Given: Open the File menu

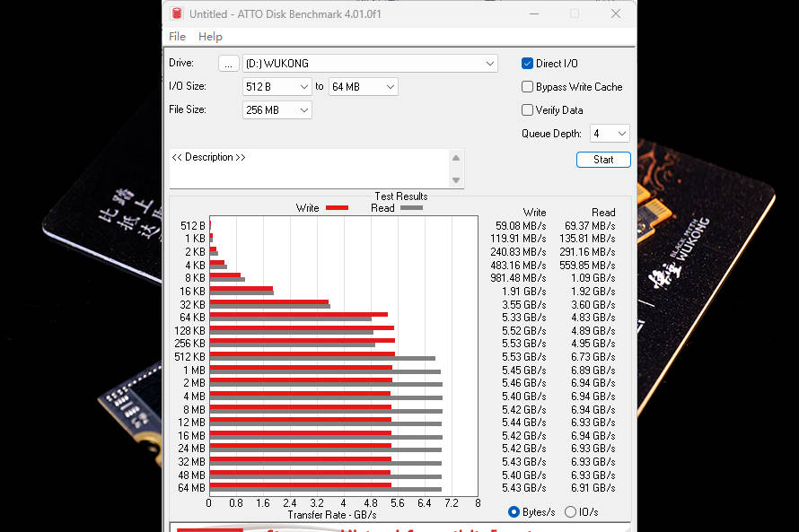Looking at the screenshot, I should 178,37.
